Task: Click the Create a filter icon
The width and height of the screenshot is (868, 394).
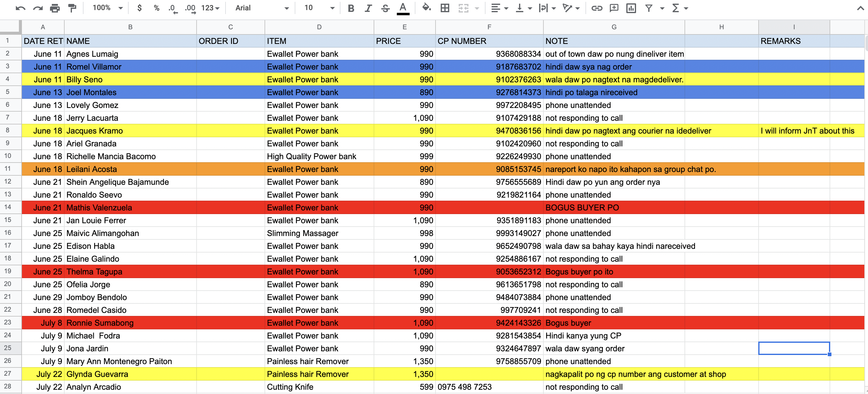Action: pos(649,8)
